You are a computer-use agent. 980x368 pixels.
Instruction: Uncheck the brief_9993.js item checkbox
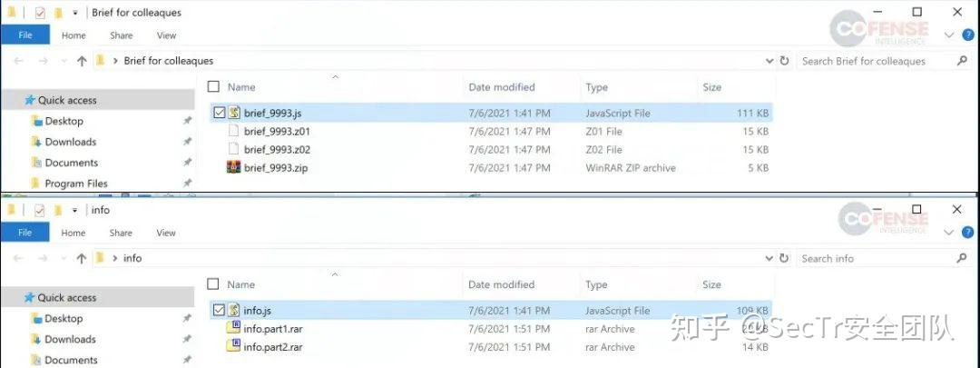219,114
